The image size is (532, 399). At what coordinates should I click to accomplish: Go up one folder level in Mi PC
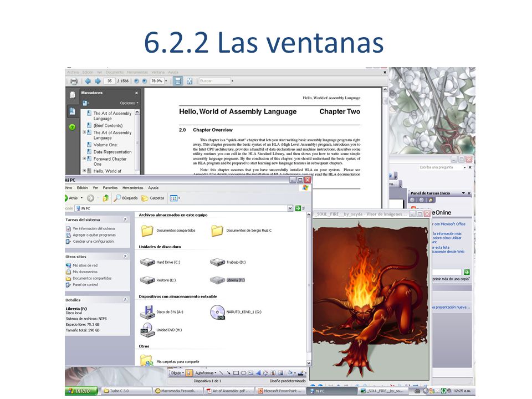coord(106,198)
